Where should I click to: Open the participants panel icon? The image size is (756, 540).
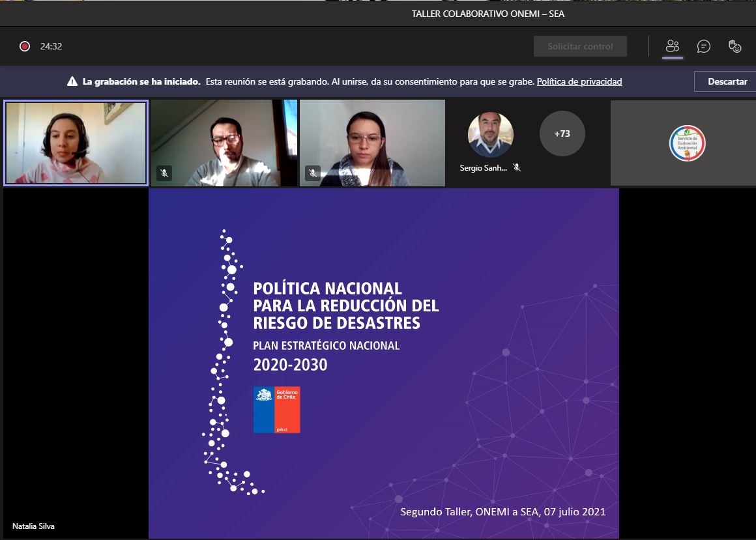pyautogui.click(x=673, y=46)
